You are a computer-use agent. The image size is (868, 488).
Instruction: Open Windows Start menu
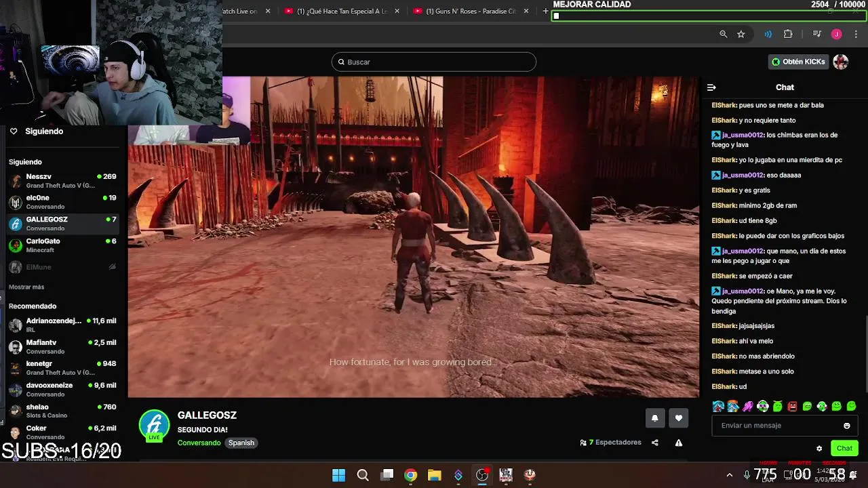click(338, 475)
